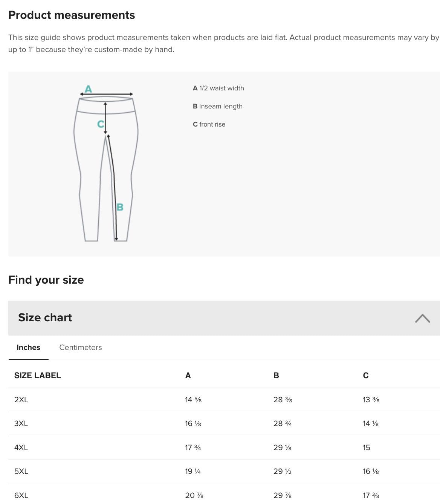
Task: Click the 4XL size label
Action: [21, 447]
